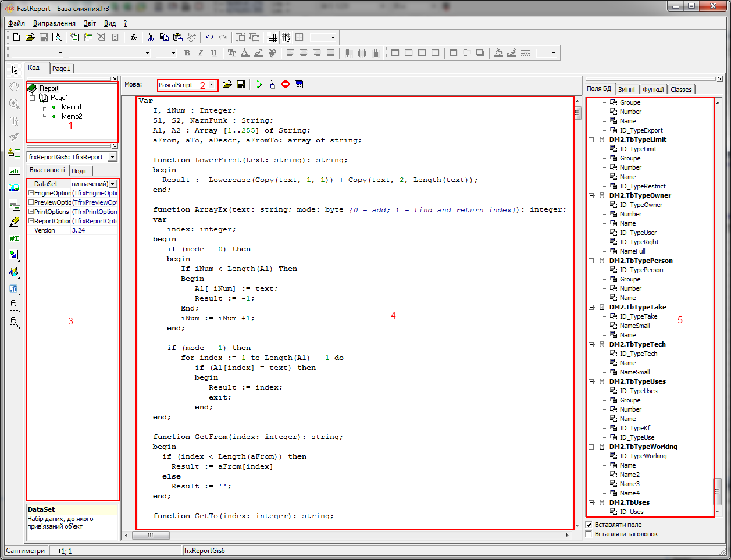Switch to the Page1 tab
Screen dimensions: 731x560
pos(61,69)
